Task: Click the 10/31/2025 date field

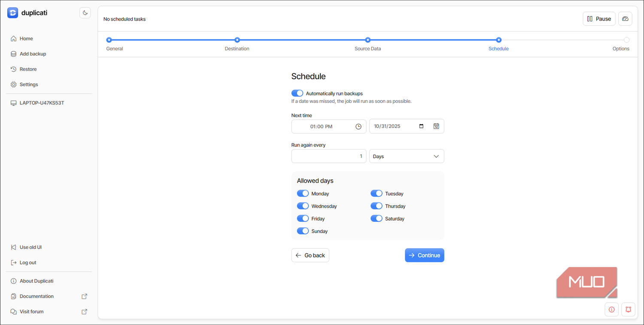Action: [407, 126]
